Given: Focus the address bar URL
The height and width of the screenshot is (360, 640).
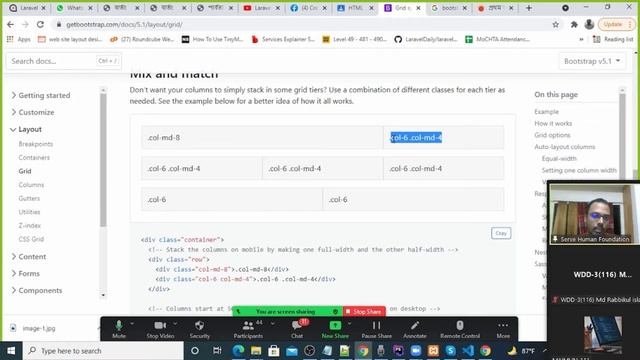Looking at the screenshot, I should [124, 24].
